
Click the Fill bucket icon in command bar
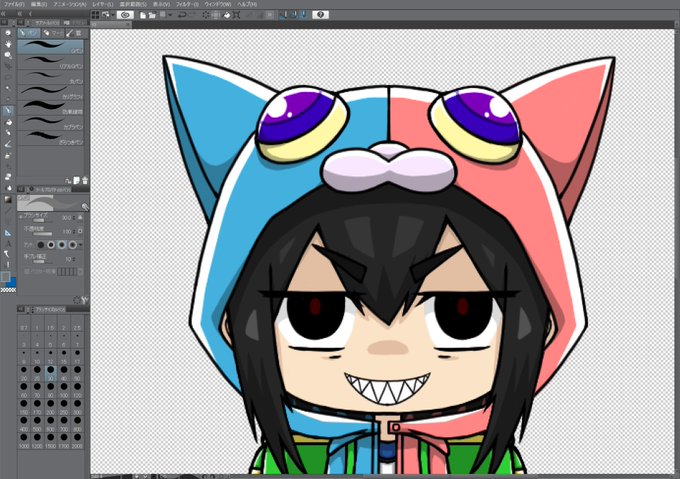226,15
